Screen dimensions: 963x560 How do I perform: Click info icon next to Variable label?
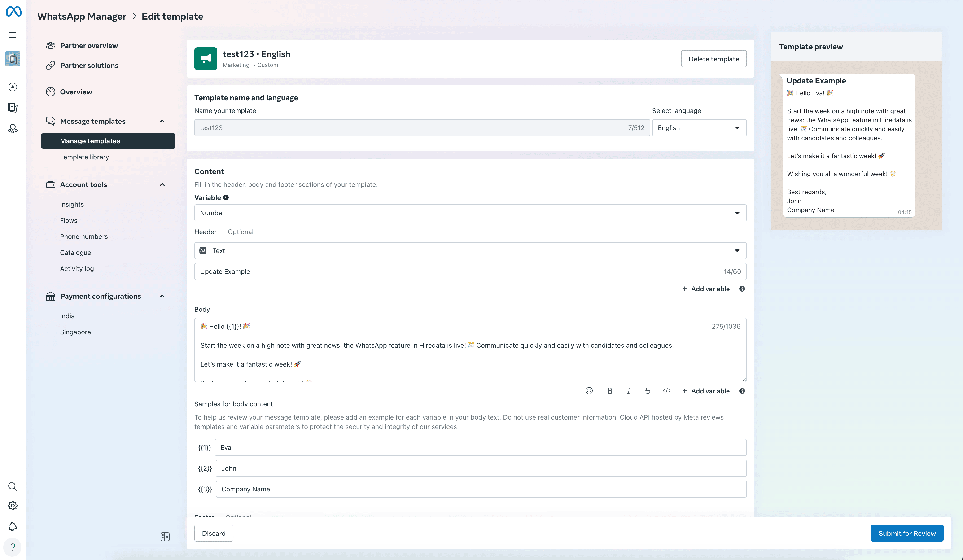(x=226, y=198)
